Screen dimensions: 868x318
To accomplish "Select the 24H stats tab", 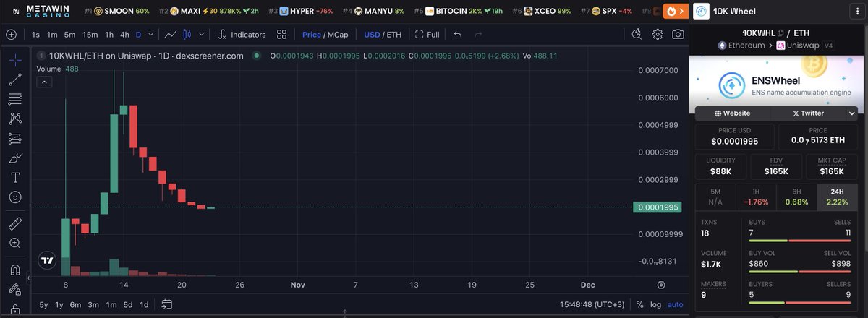I will coord(836,197).
